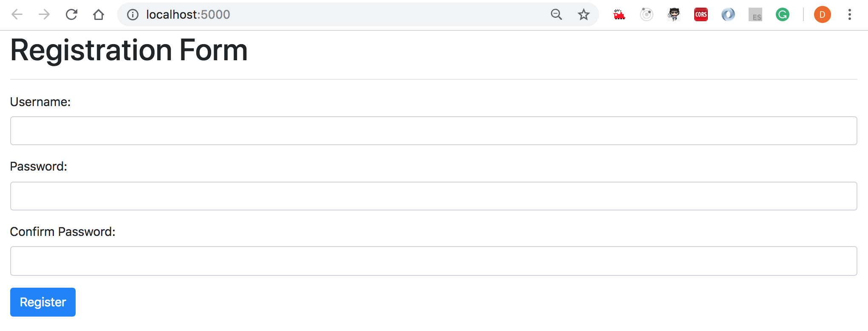
Task: Click the red train extension icon
Action: (619, 14)
